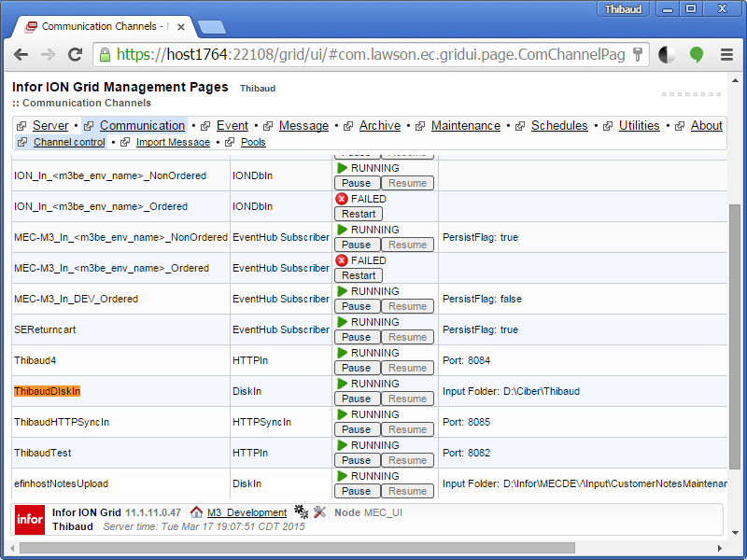Screen dimensions: 747x560
Task: Click the home icon beside M3_Development
Action: tap(196, 512)
